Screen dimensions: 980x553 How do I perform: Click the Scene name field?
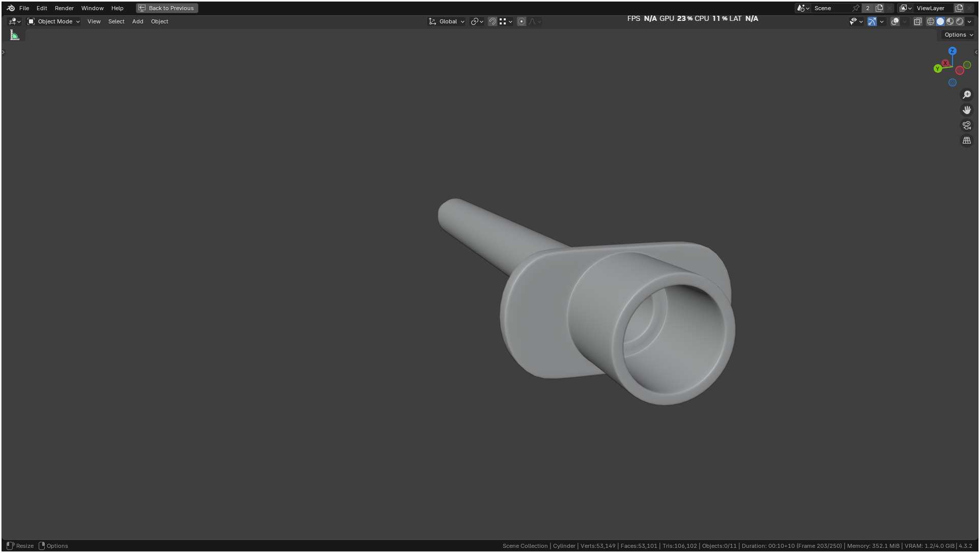(832, 8)
